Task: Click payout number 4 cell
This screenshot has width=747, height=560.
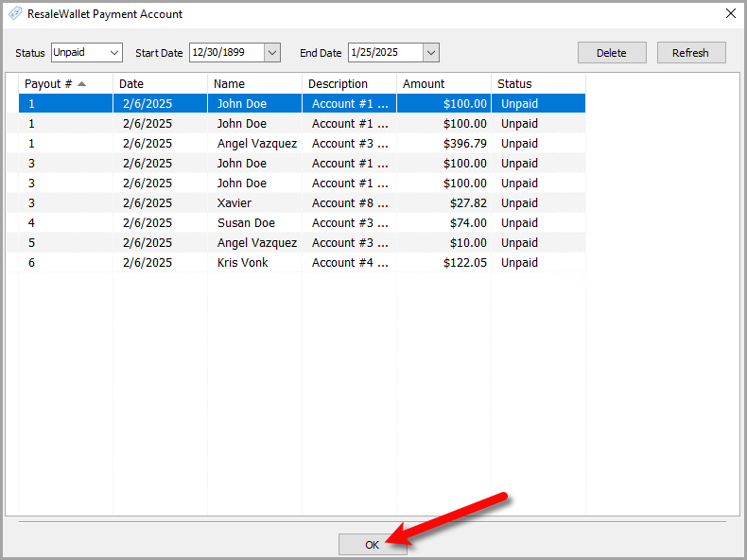Action: click(66, 223)
